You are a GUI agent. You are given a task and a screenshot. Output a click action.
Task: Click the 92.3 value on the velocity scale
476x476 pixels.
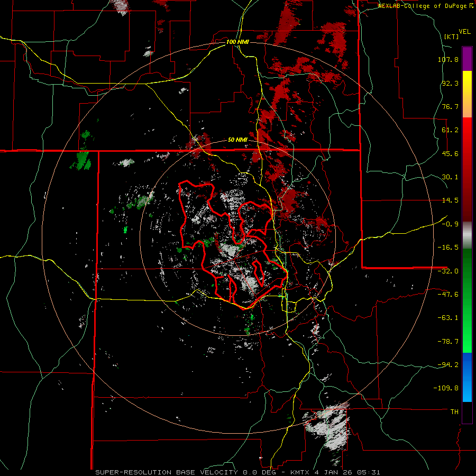tap(450, 83)
